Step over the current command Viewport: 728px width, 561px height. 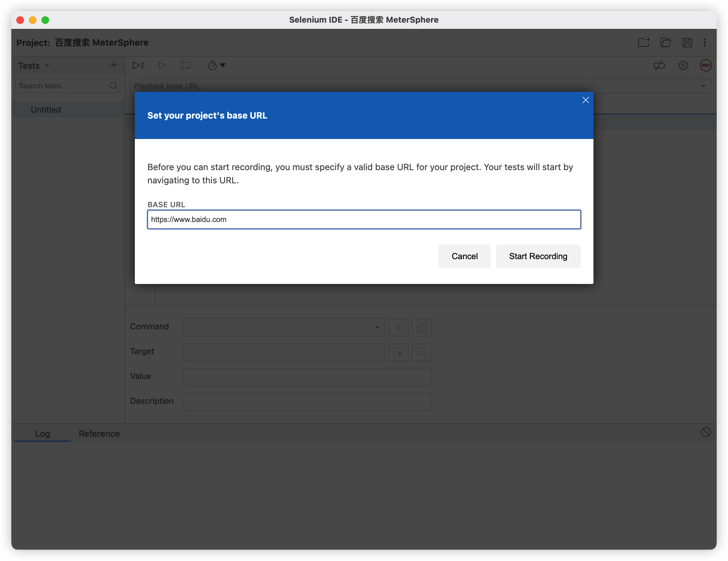[186, 65]
